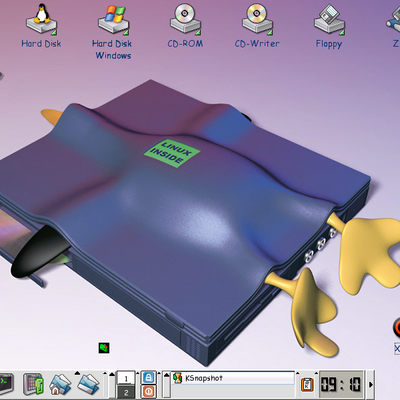
Task: Click the red logout power button
Action: tap(148, 391)
